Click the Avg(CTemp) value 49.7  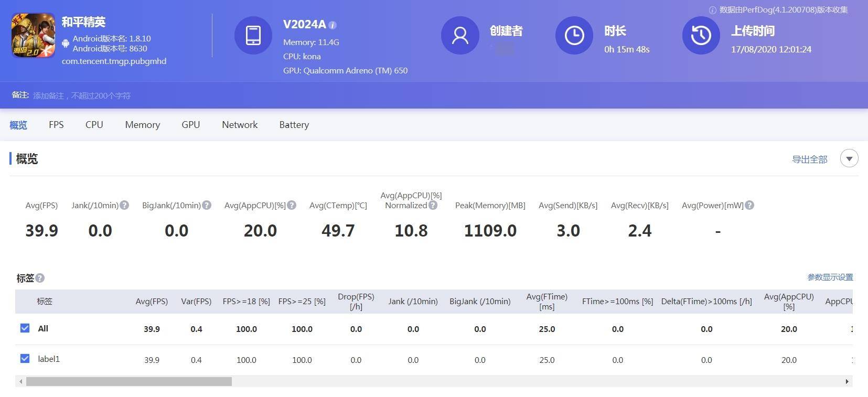338,231
